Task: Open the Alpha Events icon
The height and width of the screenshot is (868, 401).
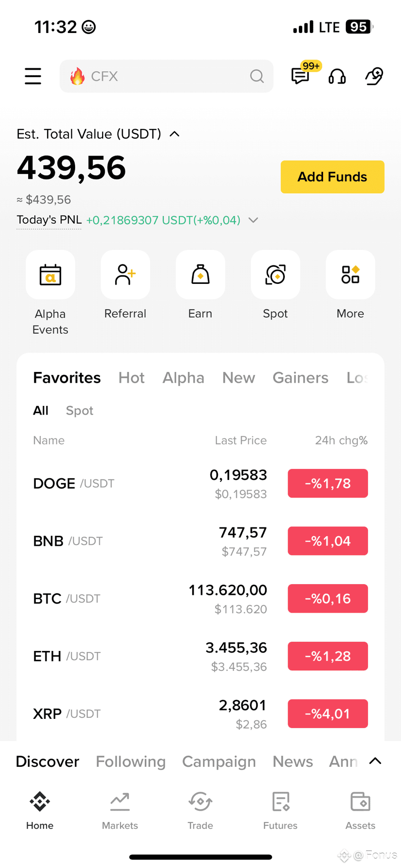Action: coord(50,275)
